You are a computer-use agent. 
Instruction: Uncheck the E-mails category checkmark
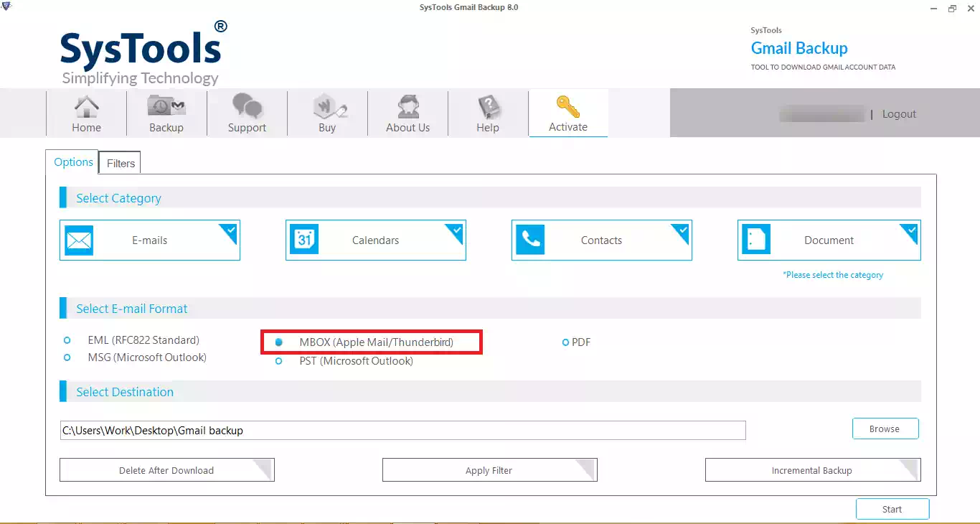point(230,231)
